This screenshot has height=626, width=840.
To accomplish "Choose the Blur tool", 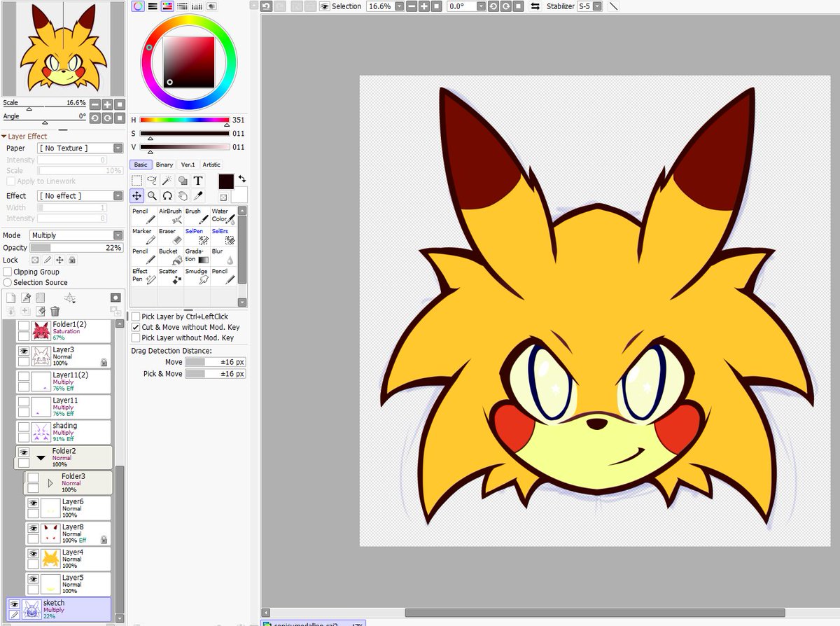I will pyautogui.click(x=223, y=256).
